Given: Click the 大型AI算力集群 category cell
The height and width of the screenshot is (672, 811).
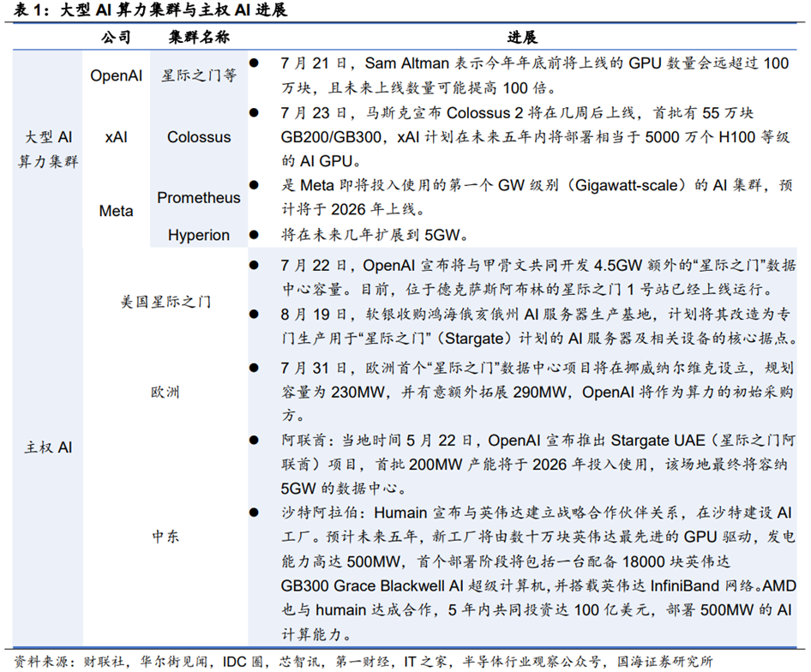Looking at the screenshot, I should coord(48,148).
